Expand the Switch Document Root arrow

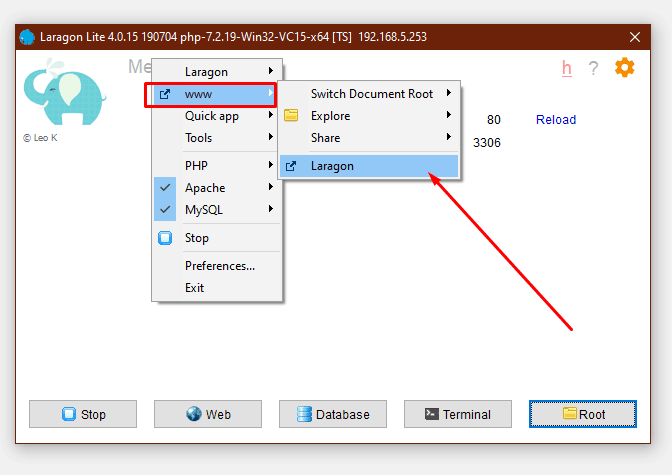[449, 92]
